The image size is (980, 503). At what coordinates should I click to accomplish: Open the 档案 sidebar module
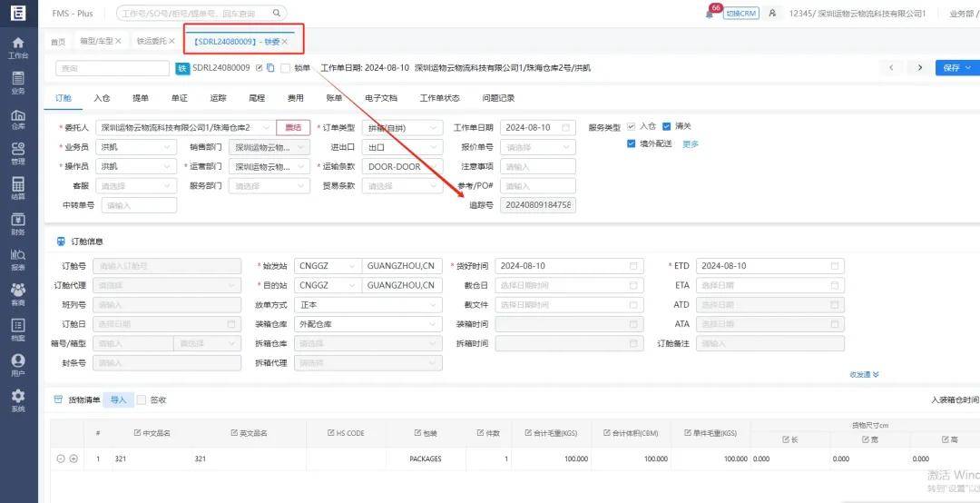18,330
